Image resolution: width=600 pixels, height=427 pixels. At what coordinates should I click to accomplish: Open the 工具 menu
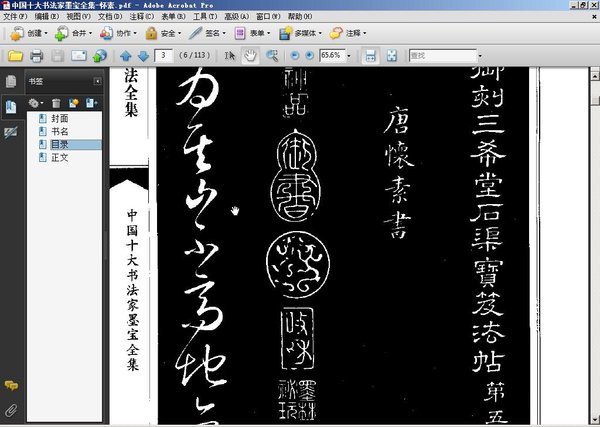(x=205, y=17)
